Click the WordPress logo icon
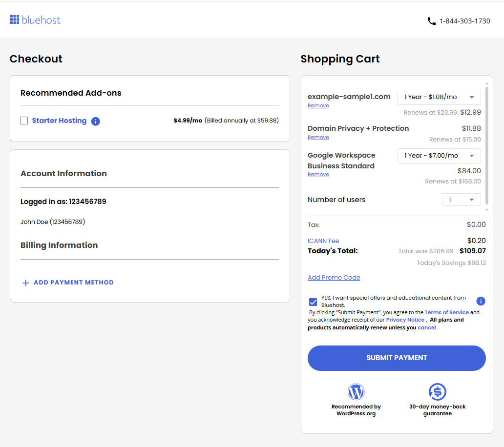The width and height of the screenshot is (504, 447). point(356,391)
